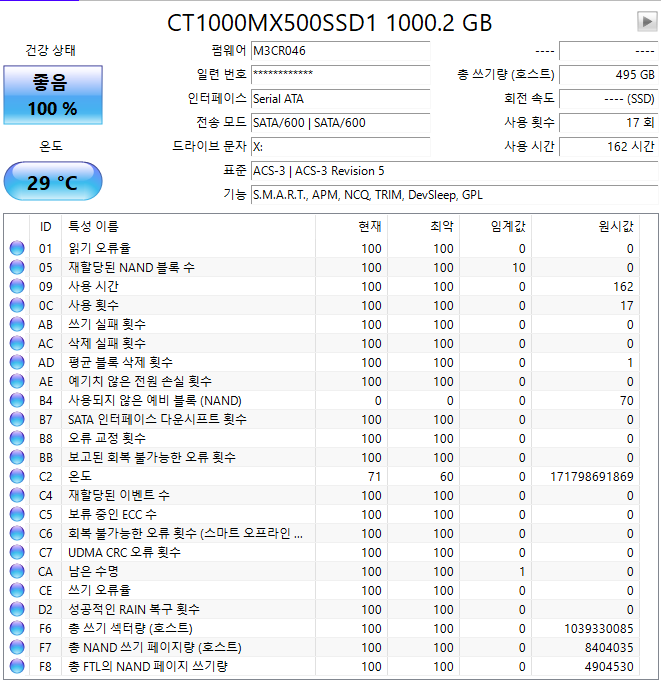Click the drive letter X: field
Screen dimensions: 661x682
(341, 147)
